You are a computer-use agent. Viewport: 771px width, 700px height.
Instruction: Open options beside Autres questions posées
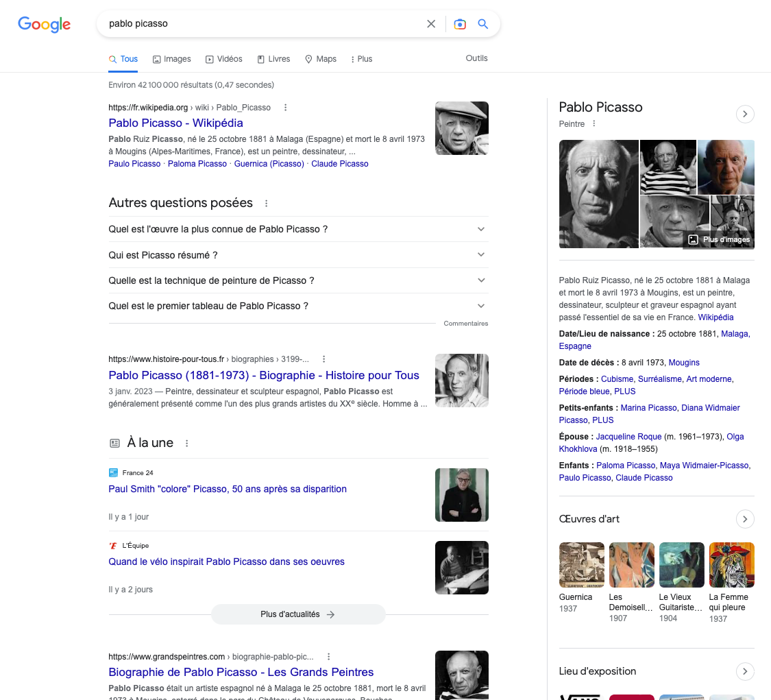pyautogui.click(x=266, y=203)
